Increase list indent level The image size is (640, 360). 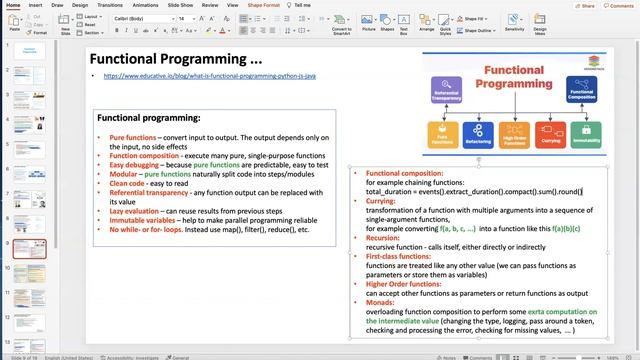287,19
